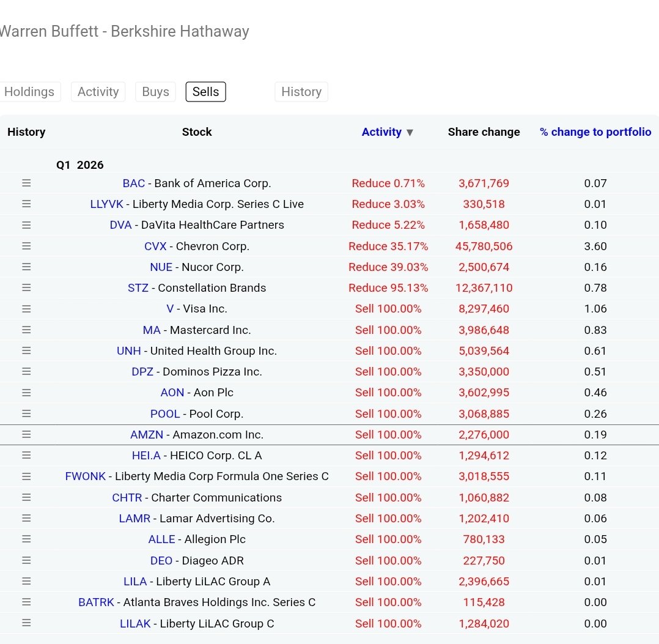Open history icon for Bank of America row
The width and height of the screenshot is (659, 644).
click(x=26, y=183)
